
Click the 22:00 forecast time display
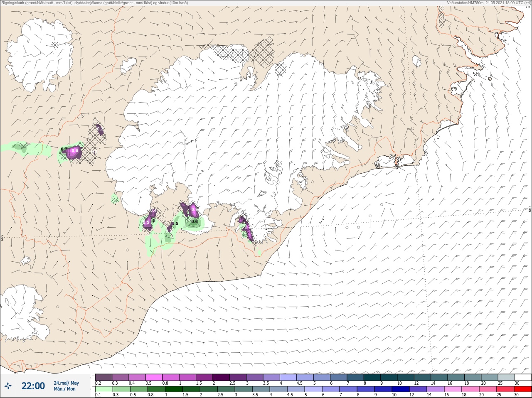point(33,386)
